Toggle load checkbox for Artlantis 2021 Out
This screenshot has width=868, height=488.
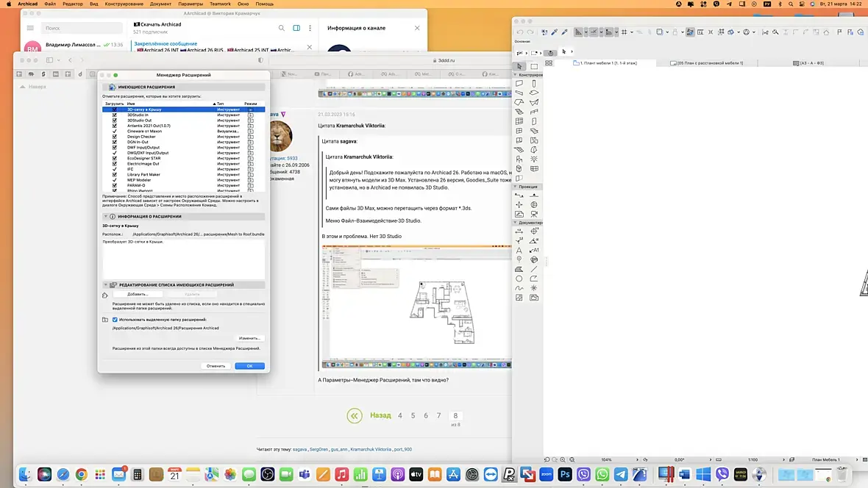[x=115, y=126]
